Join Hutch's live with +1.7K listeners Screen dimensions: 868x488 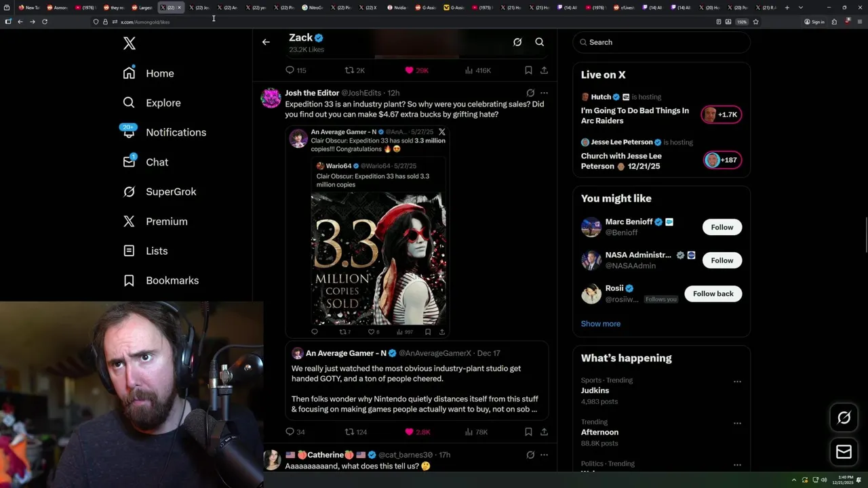[722, 115]
